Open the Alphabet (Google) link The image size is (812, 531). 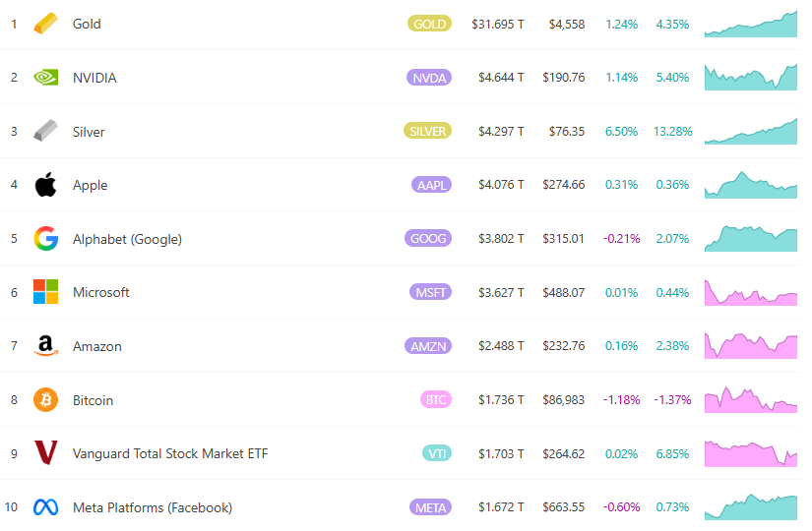click(x=127, y=239)
